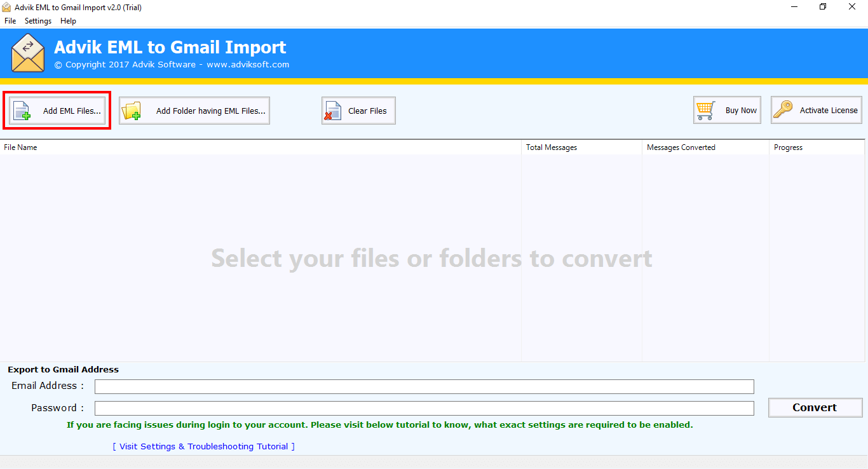
Task: Start conversion with the Convert button
Action: coord(815,407)
